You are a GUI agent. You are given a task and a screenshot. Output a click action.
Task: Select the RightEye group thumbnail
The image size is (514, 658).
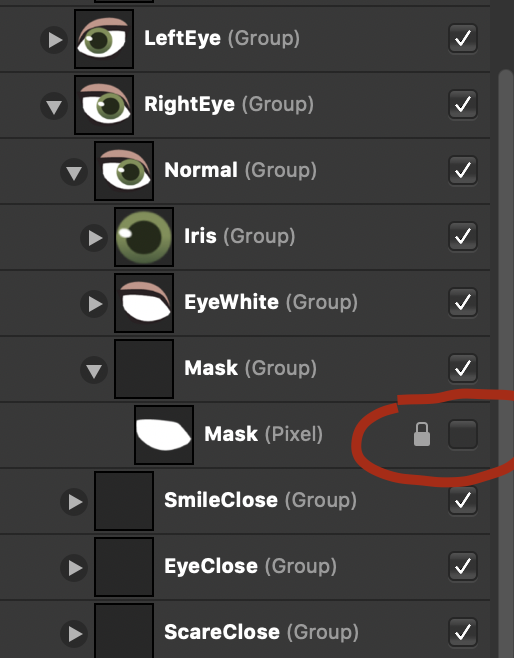pos(104,105)
